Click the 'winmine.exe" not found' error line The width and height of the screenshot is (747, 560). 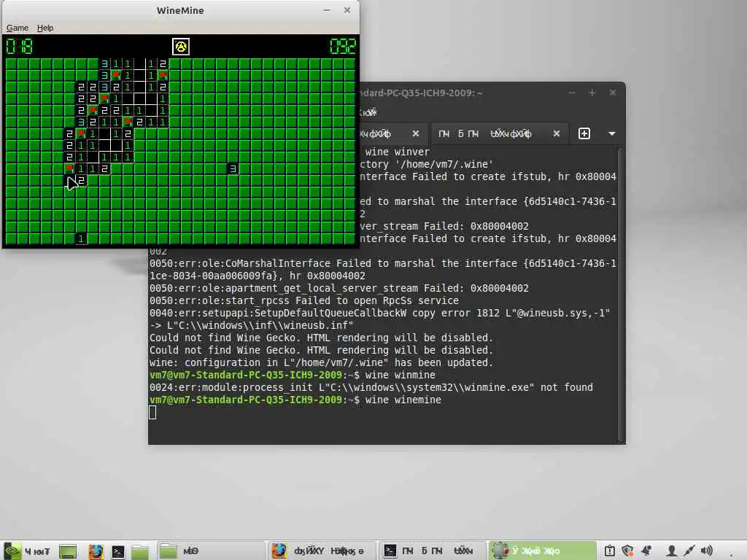371,388
